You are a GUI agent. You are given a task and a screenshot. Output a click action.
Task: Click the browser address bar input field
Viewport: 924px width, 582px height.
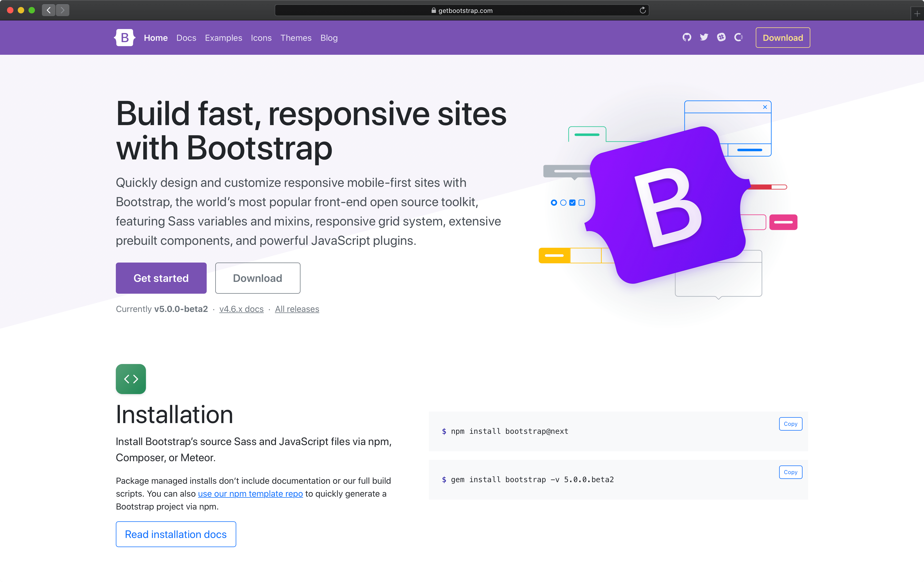pyautogui.click(x=462, y=10)
